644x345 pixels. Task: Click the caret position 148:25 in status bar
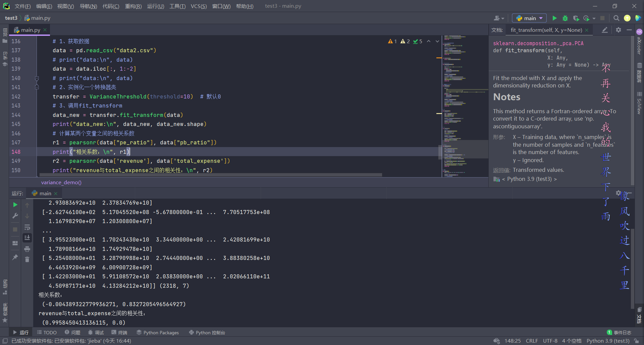click(x=513, y=341)
